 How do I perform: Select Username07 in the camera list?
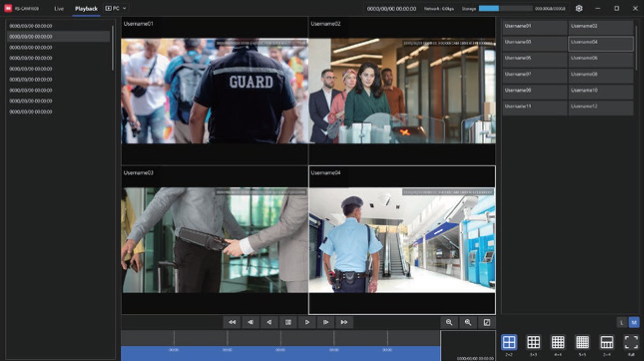point(535,75)
